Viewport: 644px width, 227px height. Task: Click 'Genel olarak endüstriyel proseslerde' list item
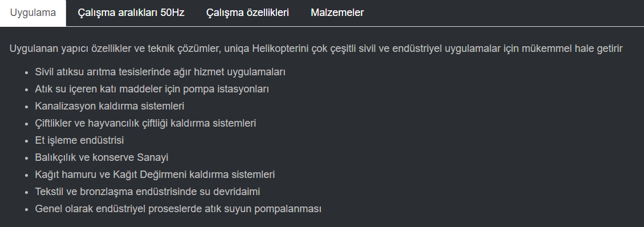[x=178, y=209]
